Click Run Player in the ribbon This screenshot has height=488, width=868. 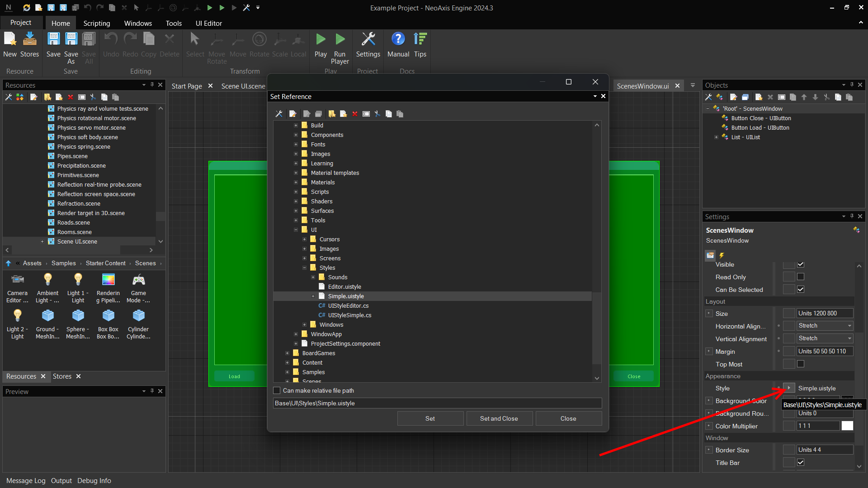(340, 48)
